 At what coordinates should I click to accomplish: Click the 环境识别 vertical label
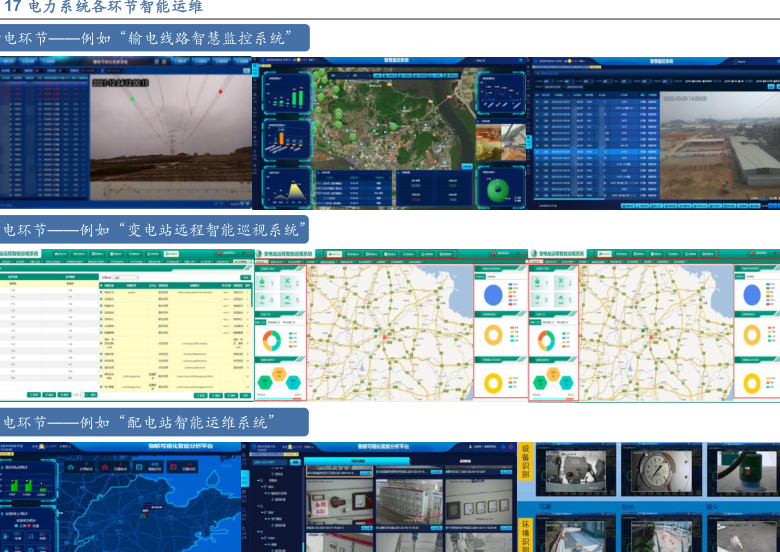526,535
